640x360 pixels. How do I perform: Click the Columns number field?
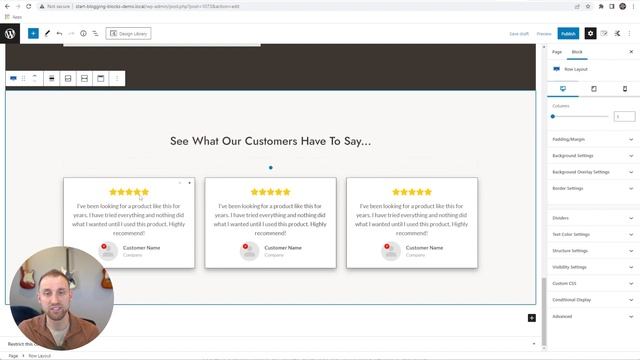[624, 116]
